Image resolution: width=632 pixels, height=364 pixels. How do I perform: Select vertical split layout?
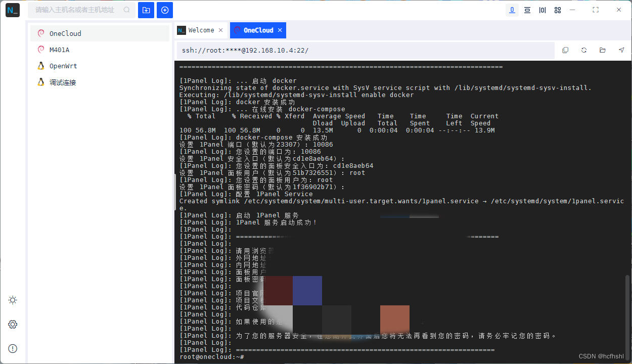pyautogui.click(x=543, y=10)
